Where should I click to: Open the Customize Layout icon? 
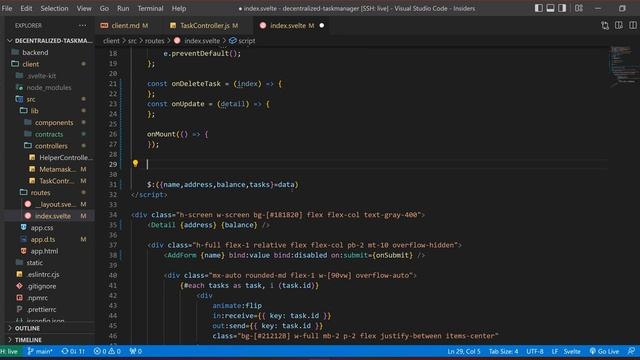tap(579, 8)
